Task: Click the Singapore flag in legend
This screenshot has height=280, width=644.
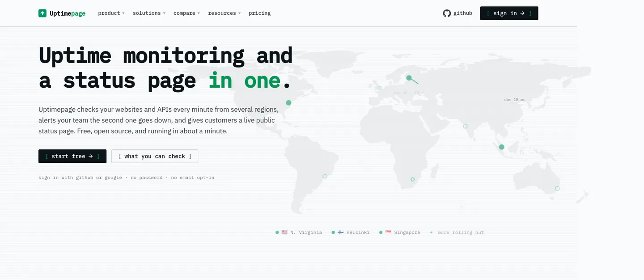Action: (x=388, y=232)
